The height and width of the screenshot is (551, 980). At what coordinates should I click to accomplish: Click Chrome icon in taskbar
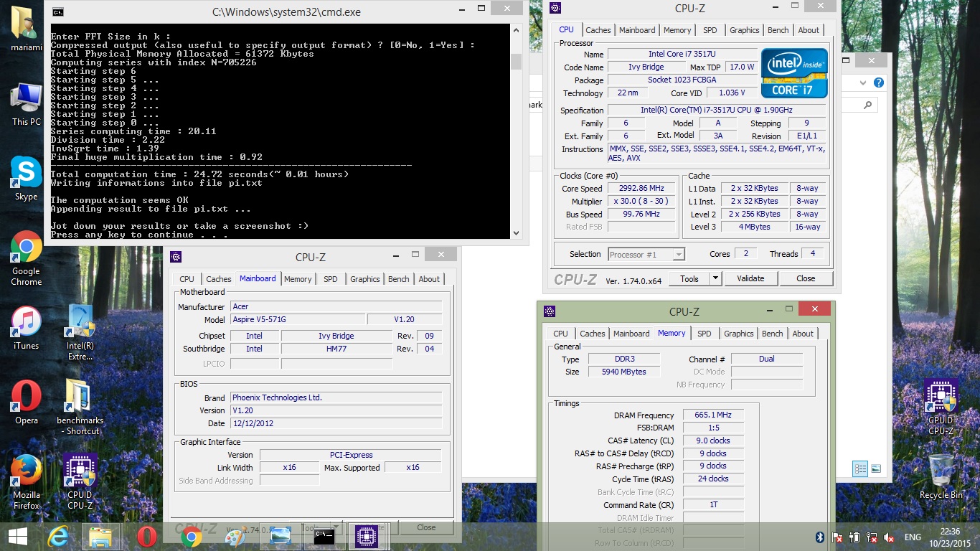click(191, 537)
